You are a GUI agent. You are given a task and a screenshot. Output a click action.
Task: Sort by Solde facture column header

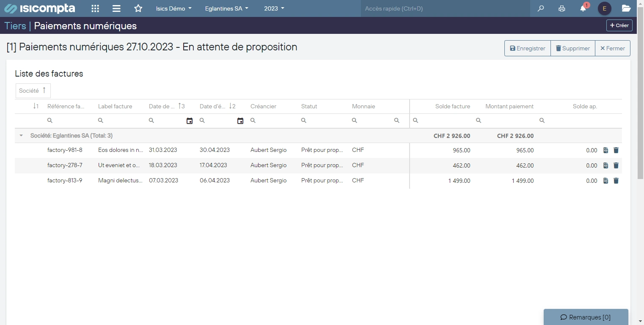click(453, 107)
